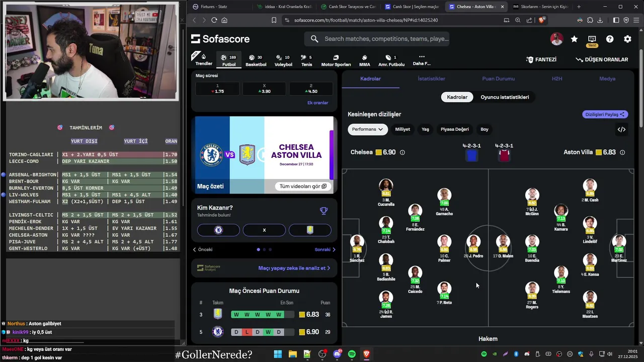Open the TV schedule icon
This screenshot has height=362, width=644.
click(x=592, y=39)
